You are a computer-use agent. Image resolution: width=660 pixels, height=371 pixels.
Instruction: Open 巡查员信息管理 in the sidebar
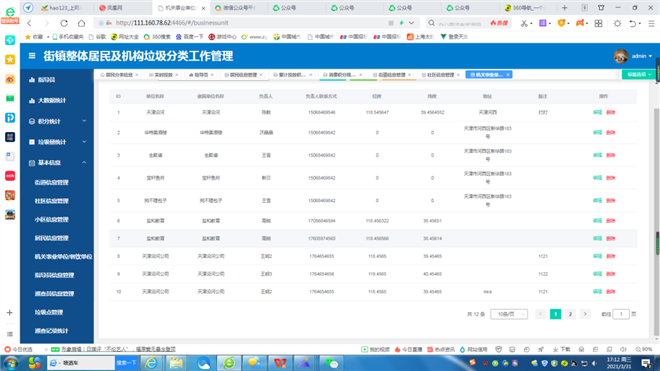click(x=54, y=294)
